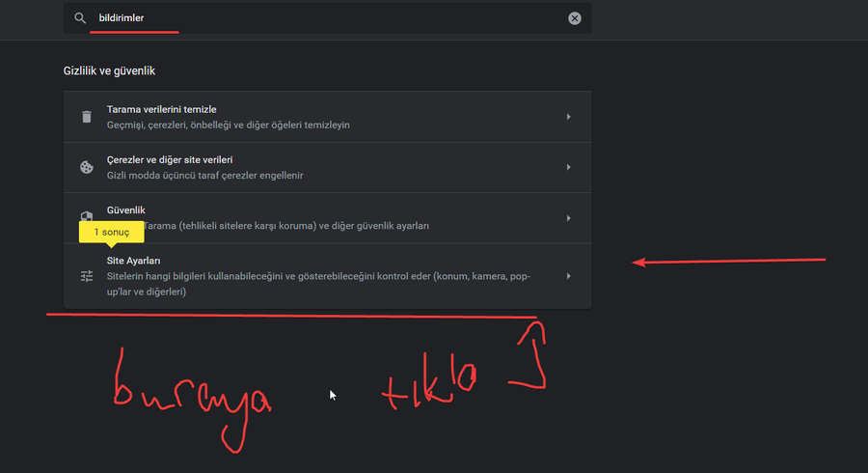The image size is (868, 473).
Task: Click the yellow '1 sonuç' bubble
Action: pyautogui.click(x=111, y=233)
